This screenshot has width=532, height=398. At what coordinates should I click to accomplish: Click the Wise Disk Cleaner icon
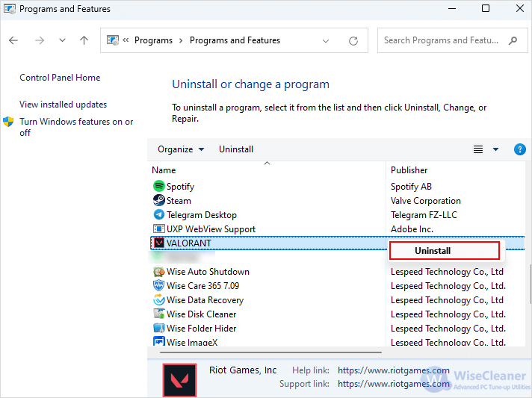point(158,314)
